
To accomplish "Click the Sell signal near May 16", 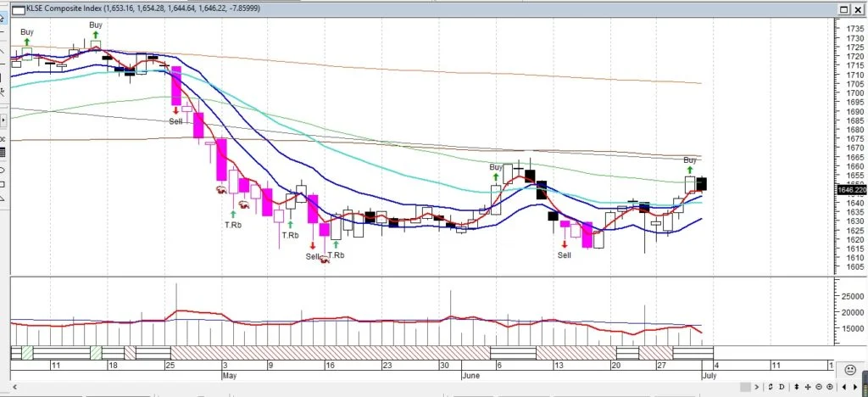I will pos(313,256).
